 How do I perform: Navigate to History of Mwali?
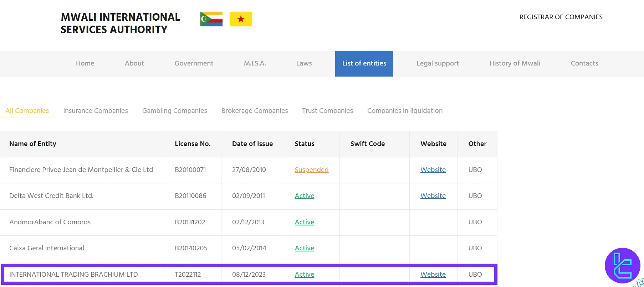click(x=515, y=63)
